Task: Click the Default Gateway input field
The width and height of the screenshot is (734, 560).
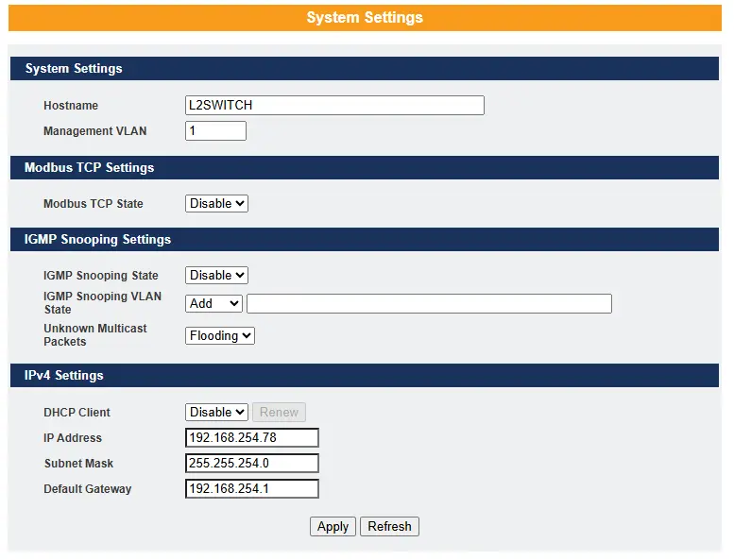Action: click(252, 488)
